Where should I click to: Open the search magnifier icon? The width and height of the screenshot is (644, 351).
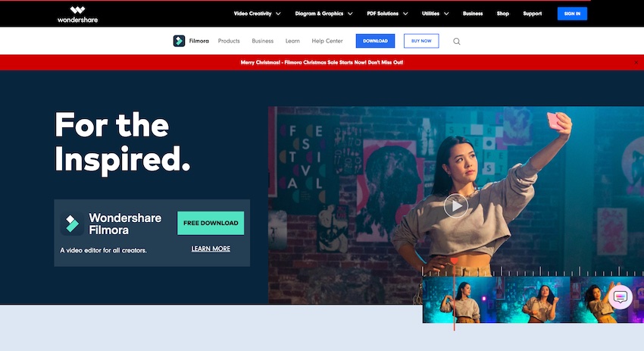coord(456,41)
